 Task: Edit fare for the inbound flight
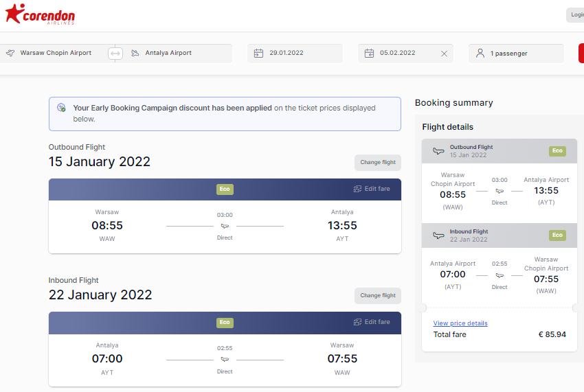372,322
